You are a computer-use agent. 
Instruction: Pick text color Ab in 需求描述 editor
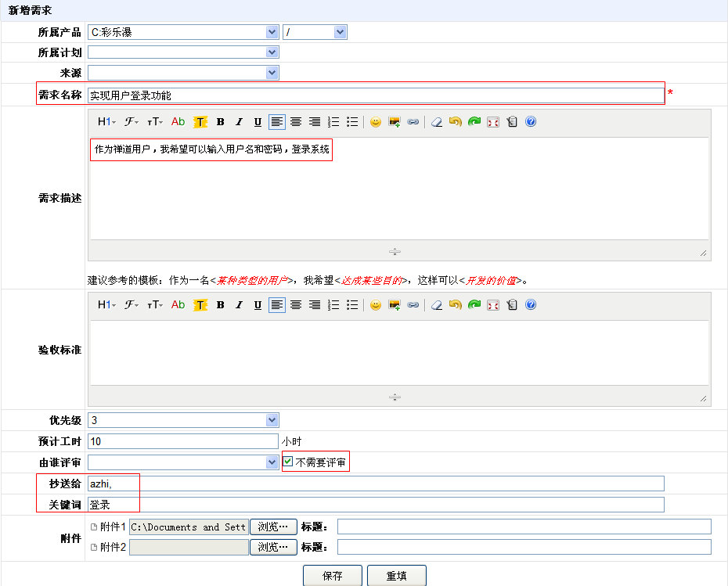tap(178, 121)
